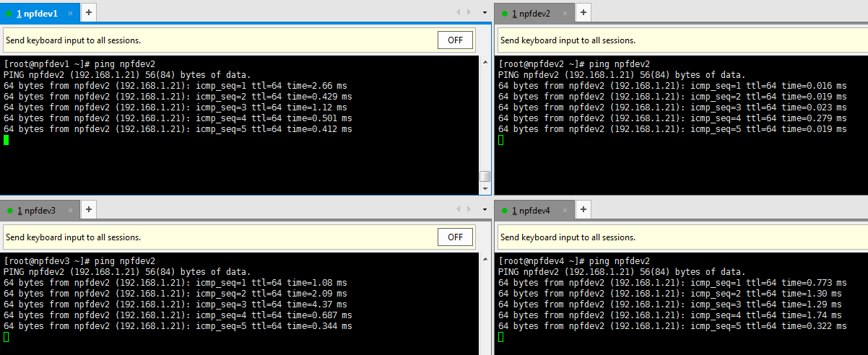Select the npfdev3 tab
This screenshot has width=868, height=355.
tap(36, 210)
